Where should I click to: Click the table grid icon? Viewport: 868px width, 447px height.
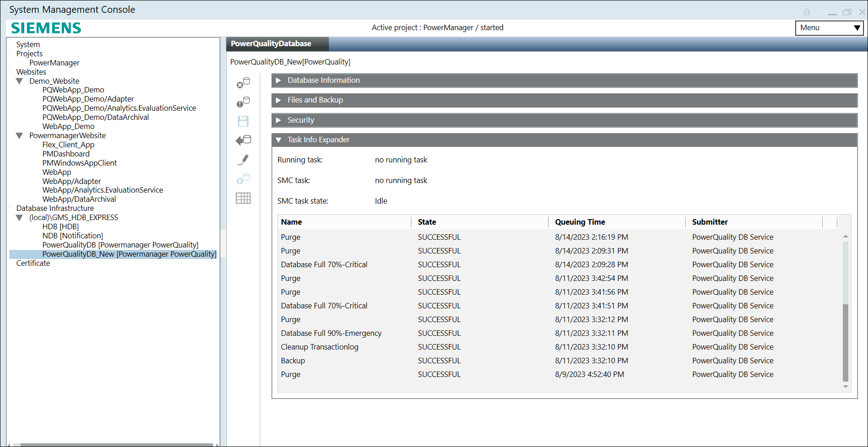point(243,198)
